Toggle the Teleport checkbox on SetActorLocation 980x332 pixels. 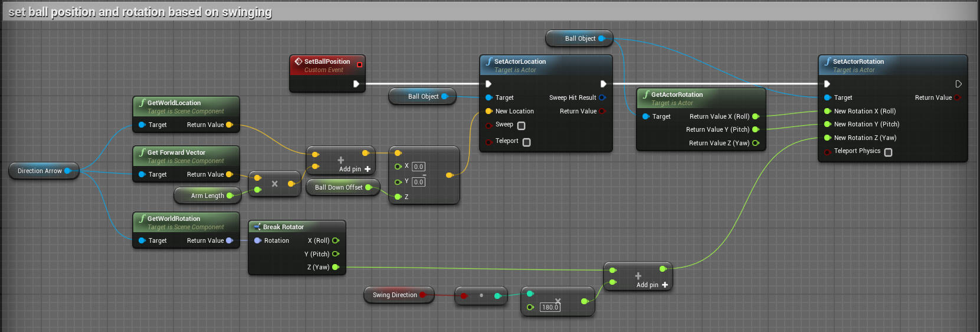click(526, 142)
